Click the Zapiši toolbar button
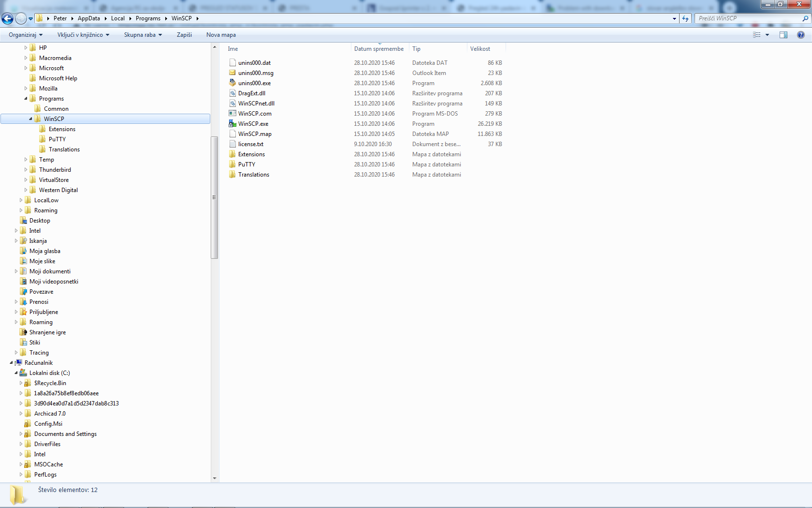This screenshot has width=812, height=508. pos(184,35)
